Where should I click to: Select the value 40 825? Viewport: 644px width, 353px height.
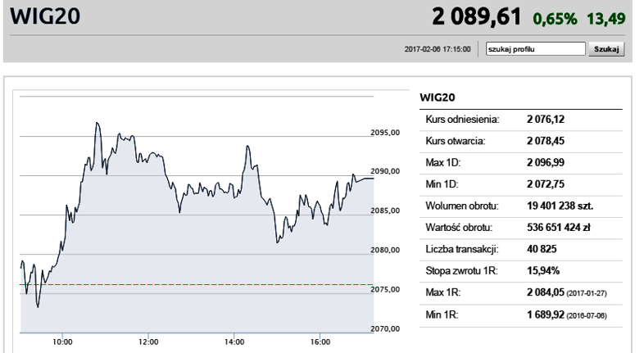542,249
